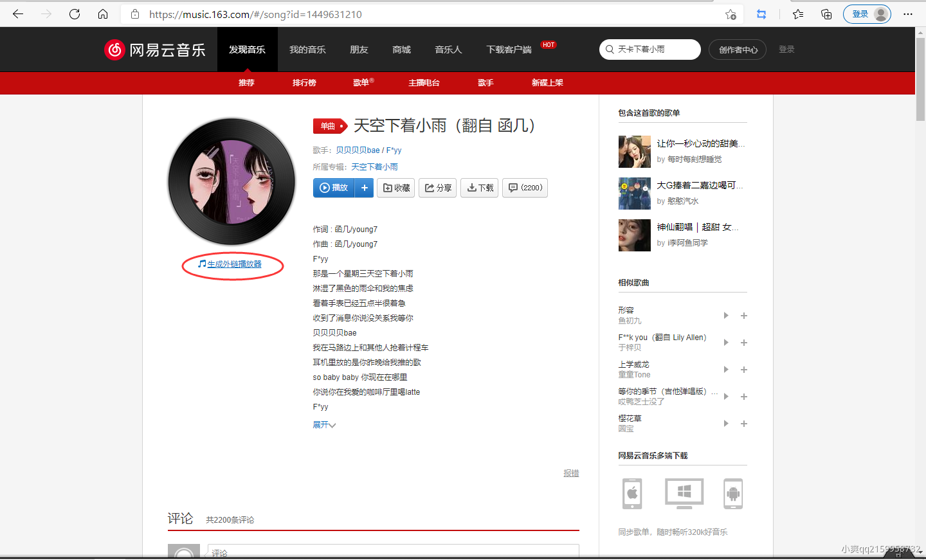Open artist link F*yy
This screenshot has height=560, width=926.
394,150
